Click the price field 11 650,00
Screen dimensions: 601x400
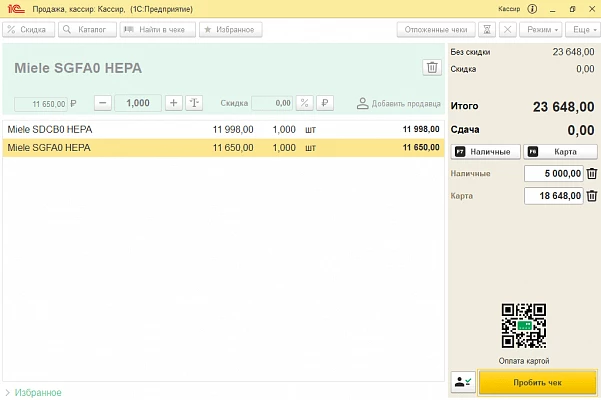pos(41,104)
